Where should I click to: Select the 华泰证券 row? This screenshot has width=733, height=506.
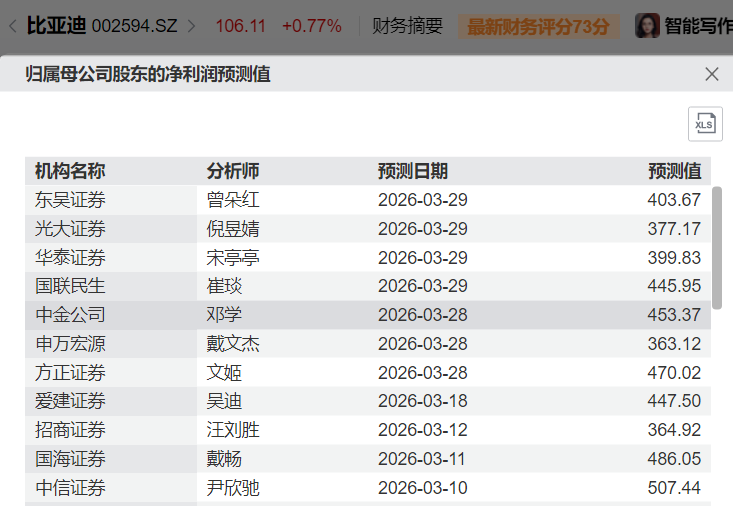pyautogui.click(x=368, y=258)
